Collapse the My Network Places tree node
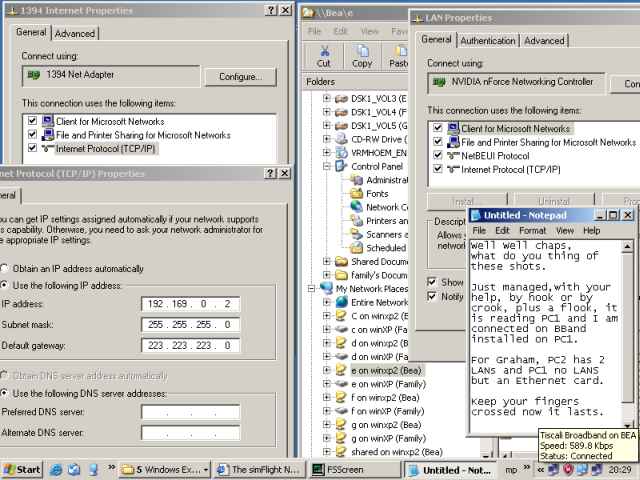Viewport: 640px width, 480px height. (x=311, y=288)
